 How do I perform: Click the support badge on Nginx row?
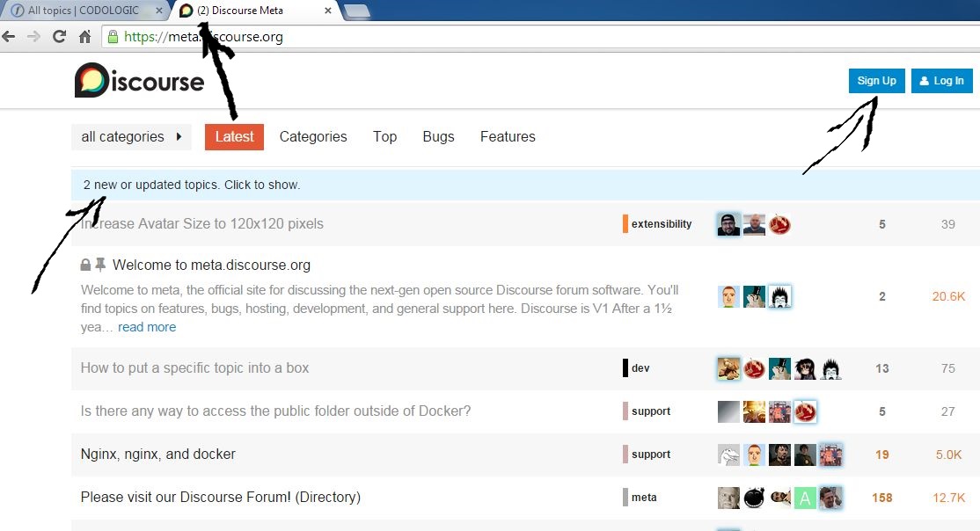[x=647, y=455]
